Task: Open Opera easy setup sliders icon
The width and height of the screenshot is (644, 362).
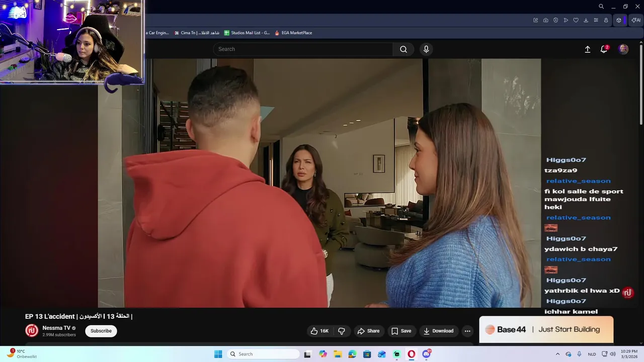Action: (x=596, y=20)
